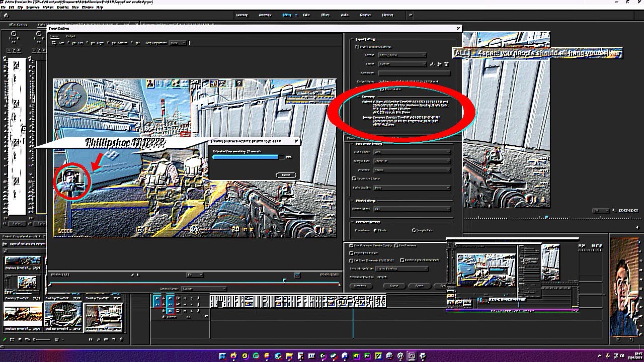
Task: Enable Match Sequence Settings checkbox
Action: pyautogui.click(x=358, y=47)
